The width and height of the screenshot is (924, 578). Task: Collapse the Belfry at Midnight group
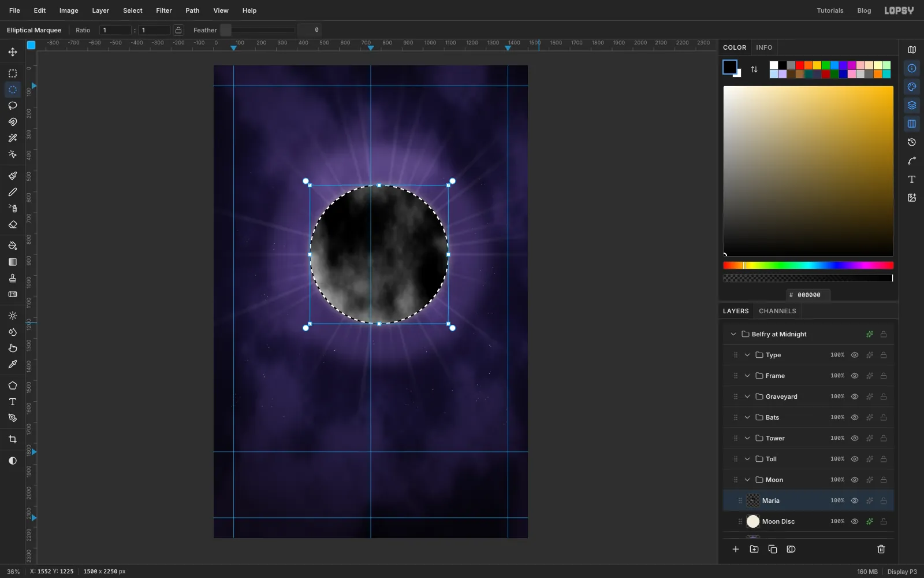[x=733, y=334]
